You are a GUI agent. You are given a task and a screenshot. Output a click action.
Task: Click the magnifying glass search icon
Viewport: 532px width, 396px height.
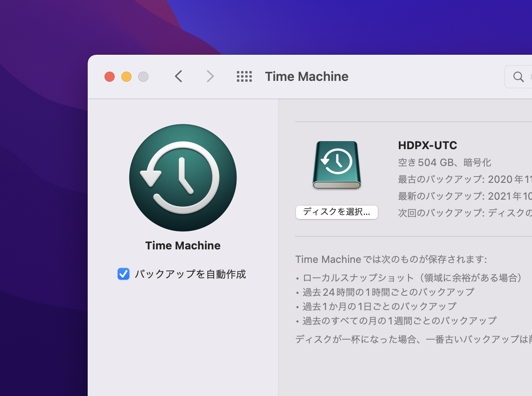coord(518,77)
